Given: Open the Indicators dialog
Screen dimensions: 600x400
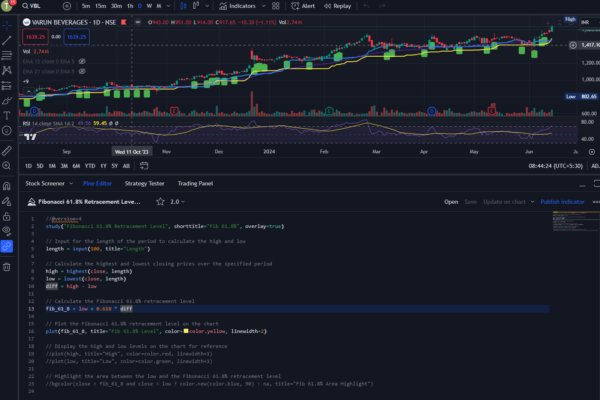Looking at the screenshot, I should [237, 6].
